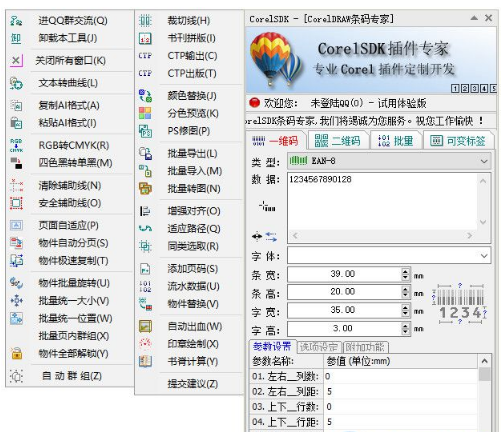Click the barcode preview diagram thumbnail
The height and width of the screenshot is (432, 502).
(460, 303)
